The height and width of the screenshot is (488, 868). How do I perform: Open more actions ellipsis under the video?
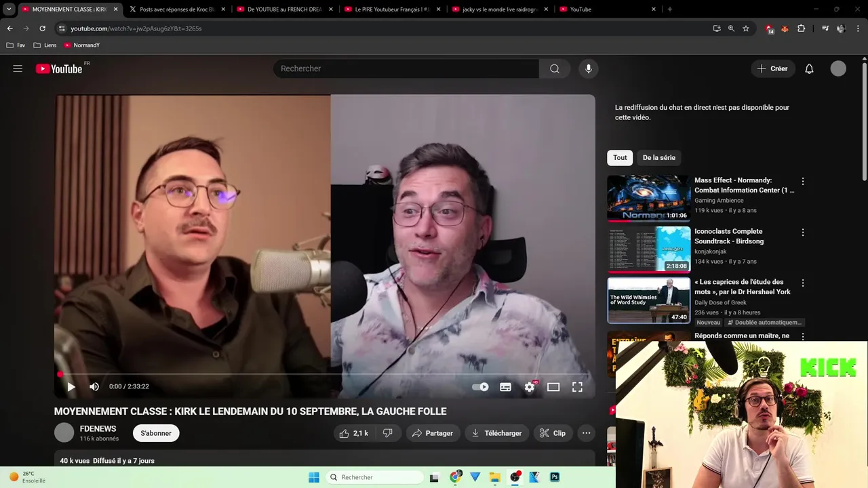point(587,433)
